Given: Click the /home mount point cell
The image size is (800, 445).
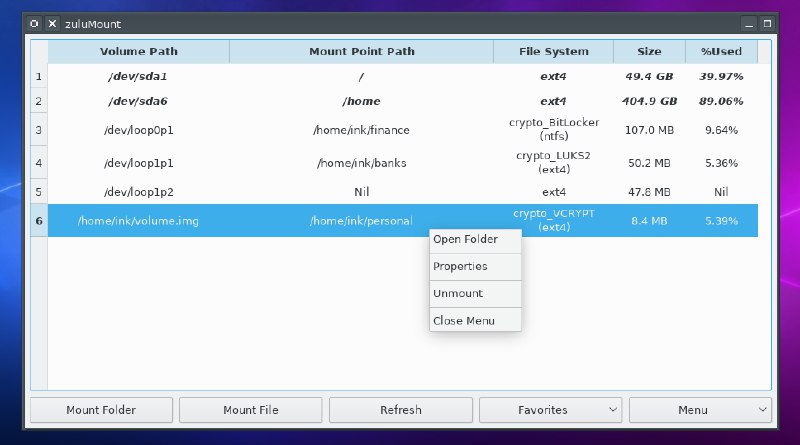Looking at the screenshot, I should (361, 101).
